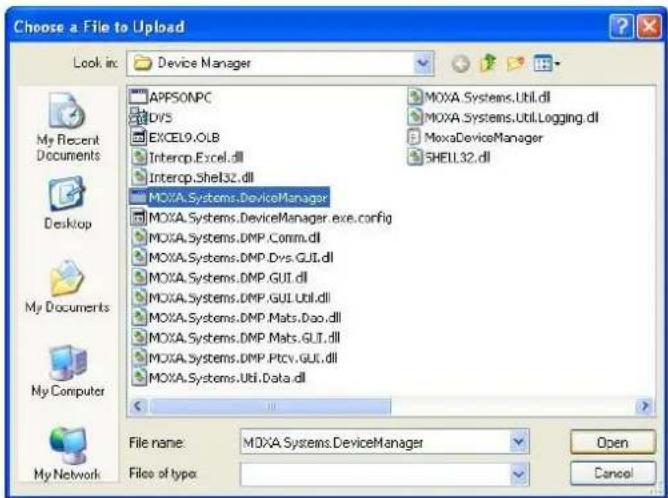This screenshot has width=668, height=498.
Task: Select MOXA.Systems.Util.dll file icon
Action: click(x=415, y=97)
